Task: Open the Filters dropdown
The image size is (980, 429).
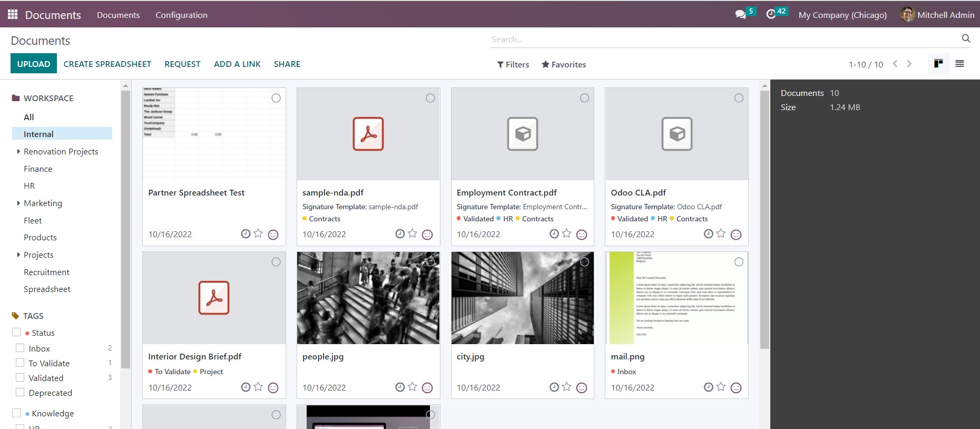Action: (513, 64)
